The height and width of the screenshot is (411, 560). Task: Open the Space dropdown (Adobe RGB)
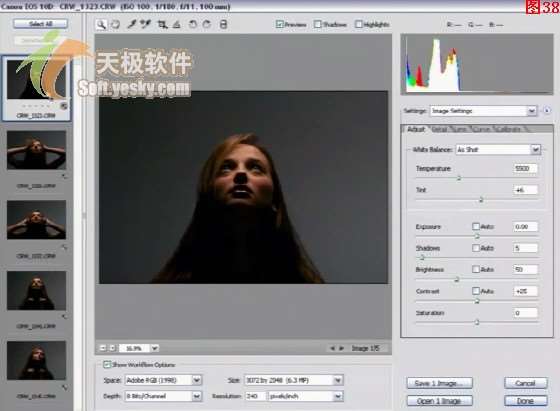163,380
